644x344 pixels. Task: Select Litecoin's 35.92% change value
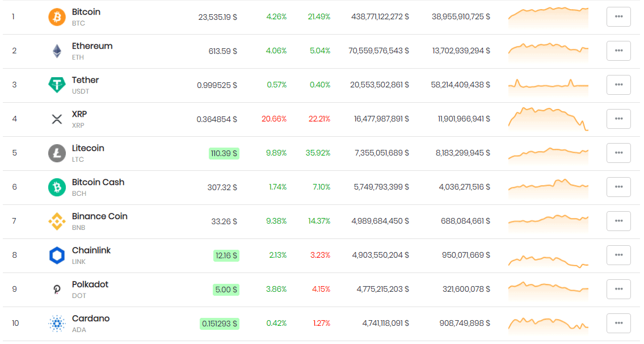(x=318, y=153)
